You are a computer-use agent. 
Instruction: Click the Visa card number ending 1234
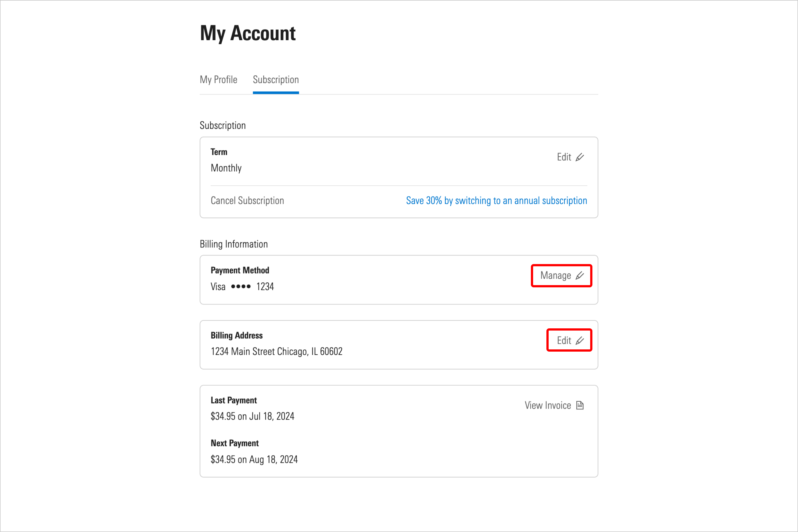point(242,287)
